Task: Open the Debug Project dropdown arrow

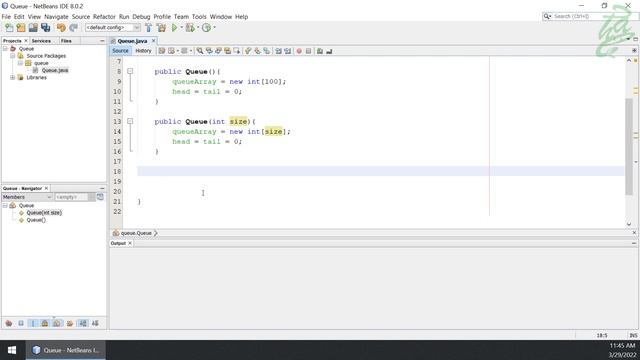Action: pyautogui.click(x=198, y=27)
